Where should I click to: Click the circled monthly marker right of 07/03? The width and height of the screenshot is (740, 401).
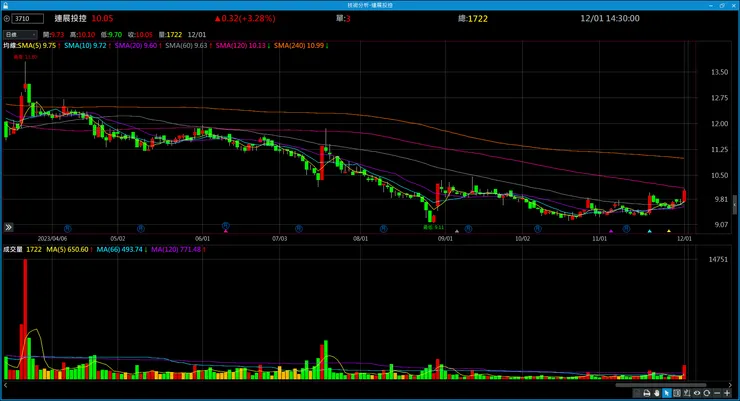pyautogui.click(x=299, y=228)
